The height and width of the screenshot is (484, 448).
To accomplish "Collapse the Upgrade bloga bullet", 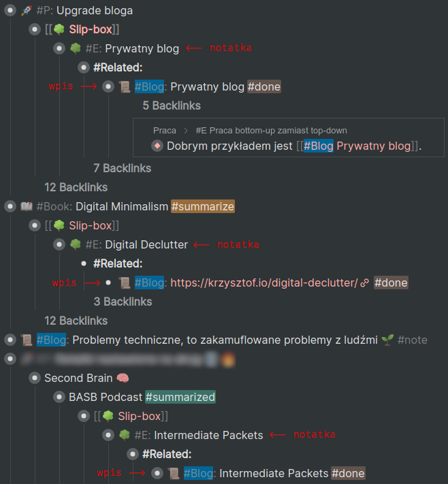I will [x=10, y=11].
